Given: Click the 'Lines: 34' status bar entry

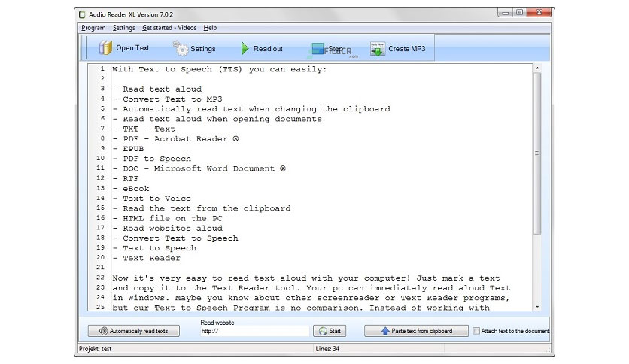Looking at the screenshot, I should 327,349.
